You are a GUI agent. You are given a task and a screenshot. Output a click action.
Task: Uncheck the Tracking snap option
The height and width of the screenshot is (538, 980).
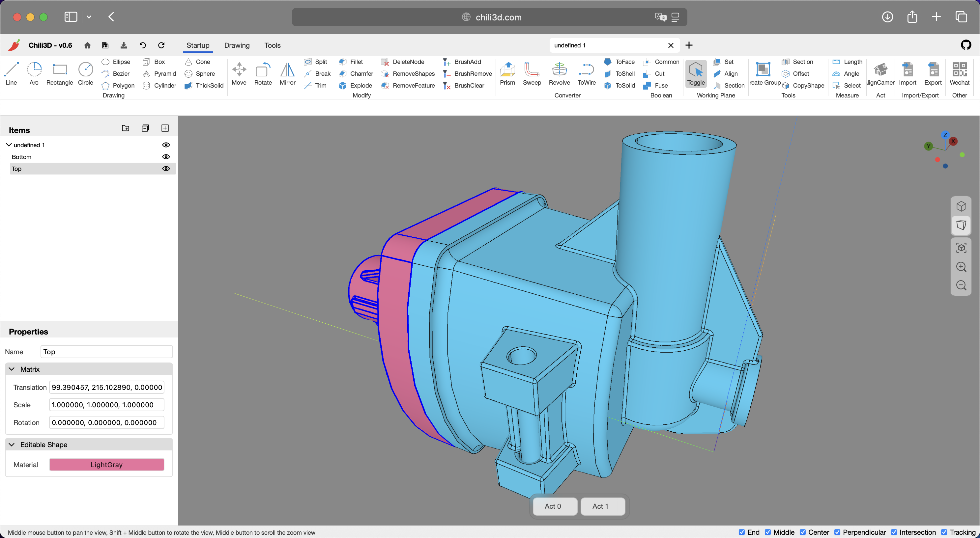click(944, 532)
